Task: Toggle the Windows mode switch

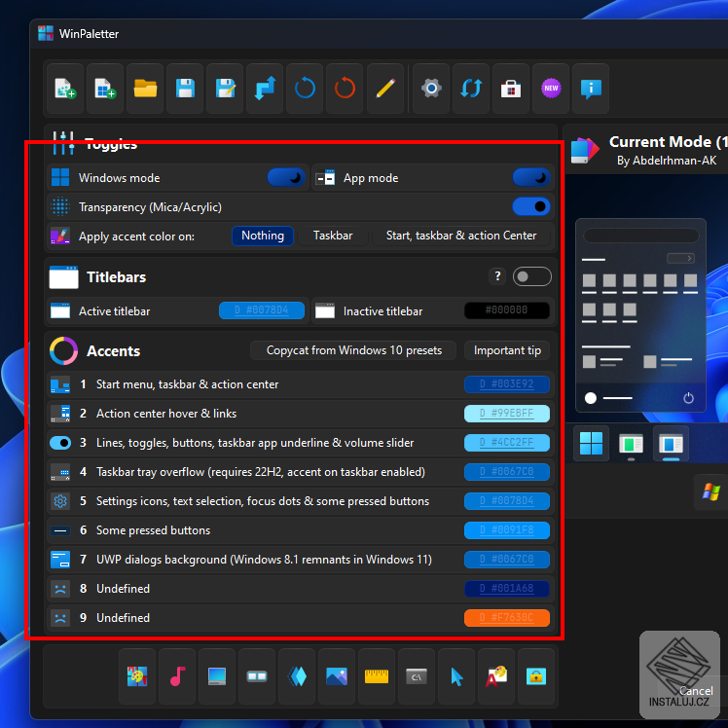Action: tap(286, 177)
